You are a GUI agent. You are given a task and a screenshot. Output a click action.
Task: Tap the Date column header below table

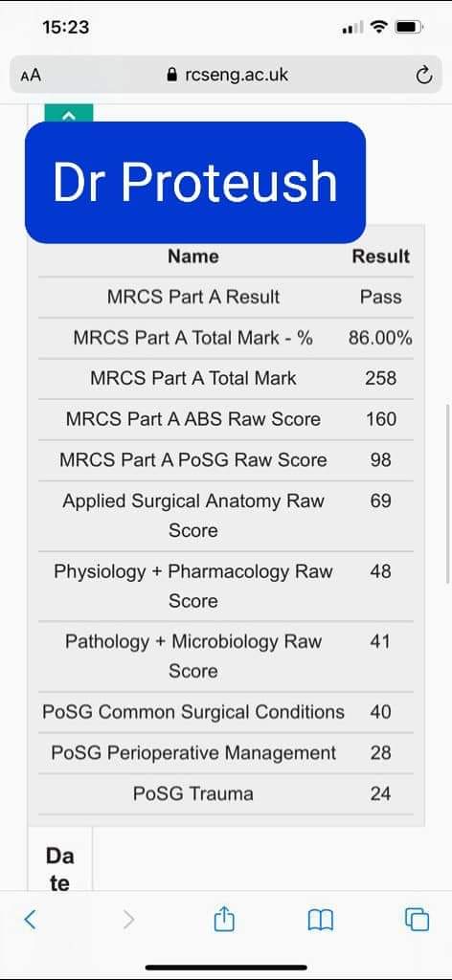60,869
